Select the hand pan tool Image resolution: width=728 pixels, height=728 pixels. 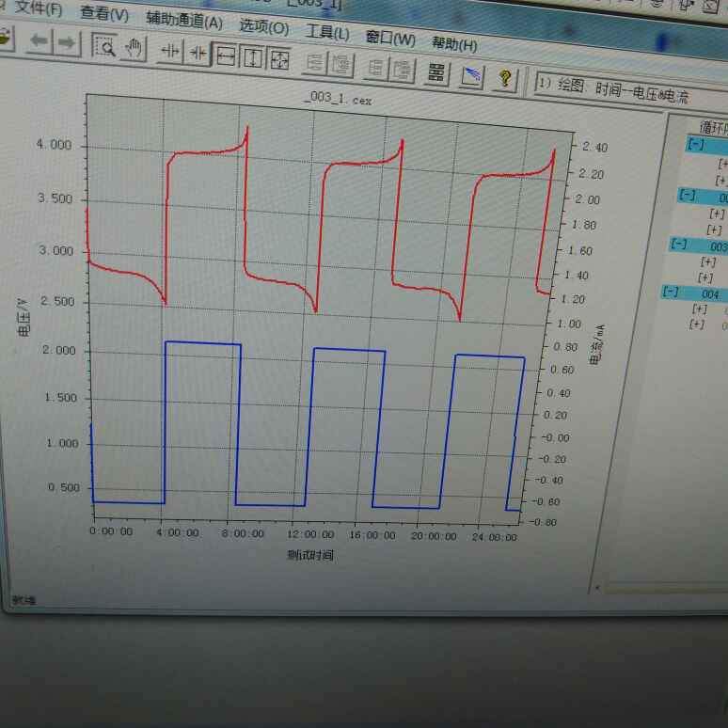tap(134, 48)
